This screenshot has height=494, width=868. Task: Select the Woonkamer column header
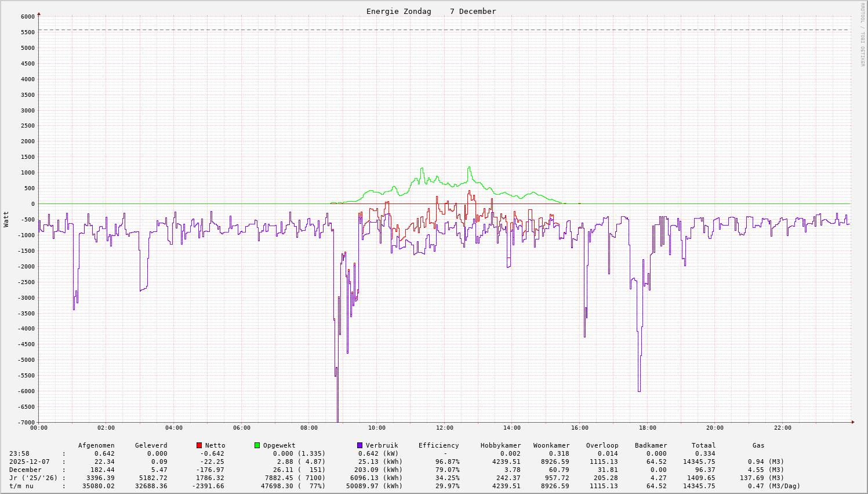coord(551,445)
